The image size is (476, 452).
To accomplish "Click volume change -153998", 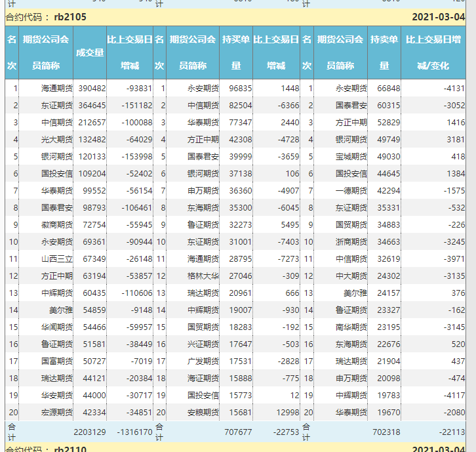I will pyautogui.click(x=137, y=156).
